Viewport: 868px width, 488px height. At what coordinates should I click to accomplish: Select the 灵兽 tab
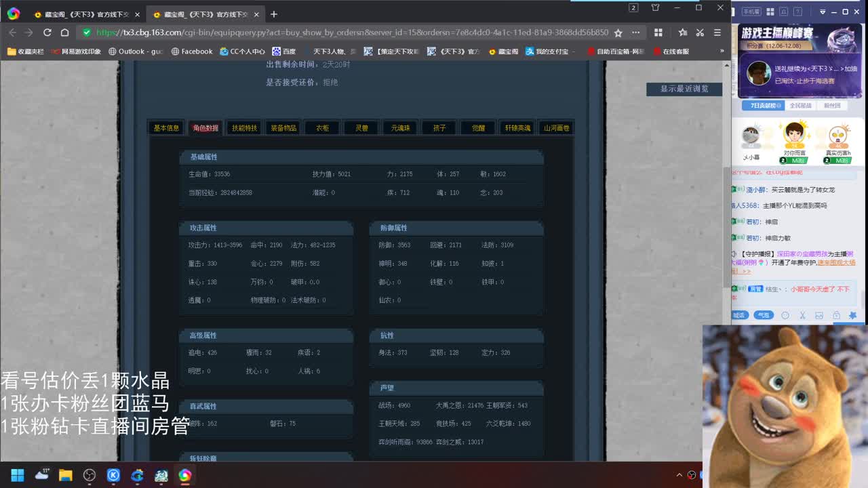coord(361,128)
